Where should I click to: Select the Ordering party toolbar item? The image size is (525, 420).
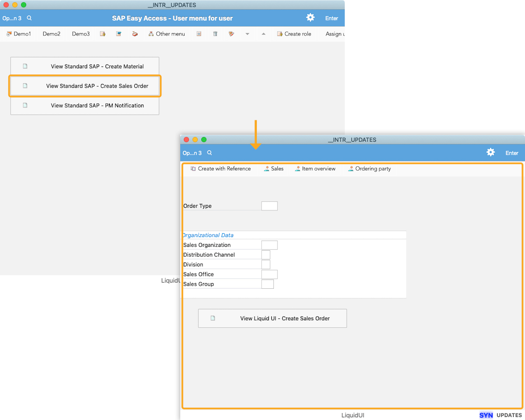click(x=369, y=168)
